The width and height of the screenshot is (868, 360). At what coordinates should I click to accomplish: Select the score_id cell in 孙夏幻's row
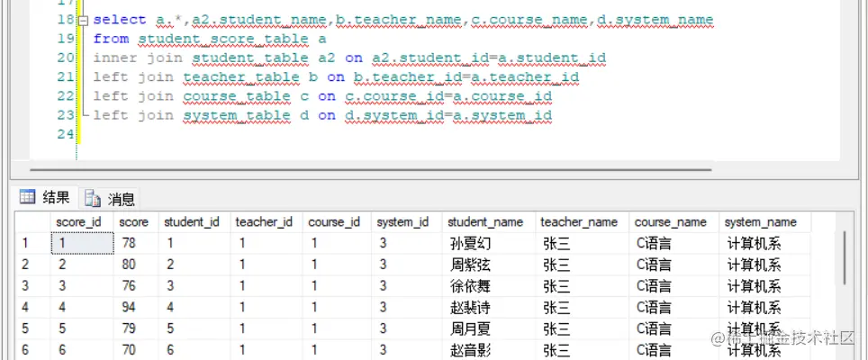tap(82, 243)
